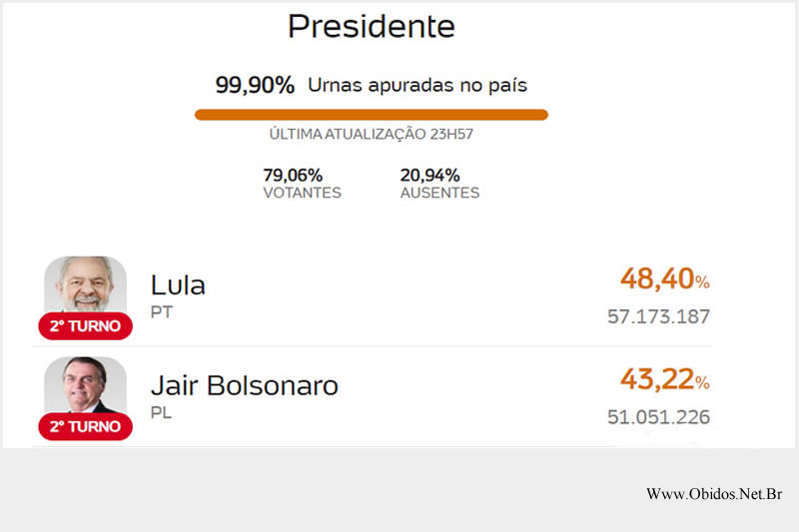Click the 20,94% Ausentes statistic

(x=439, y=184)
